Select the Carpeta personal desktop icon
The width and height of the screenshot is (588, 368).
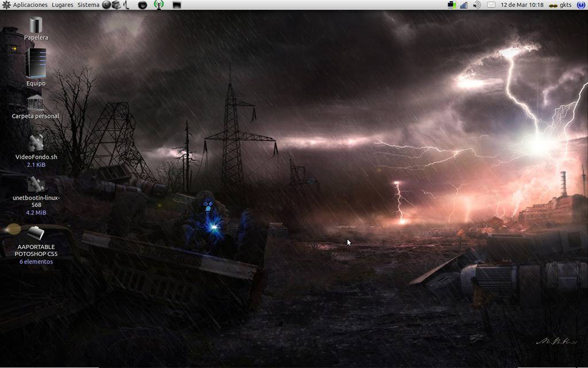tap(36, 102)
